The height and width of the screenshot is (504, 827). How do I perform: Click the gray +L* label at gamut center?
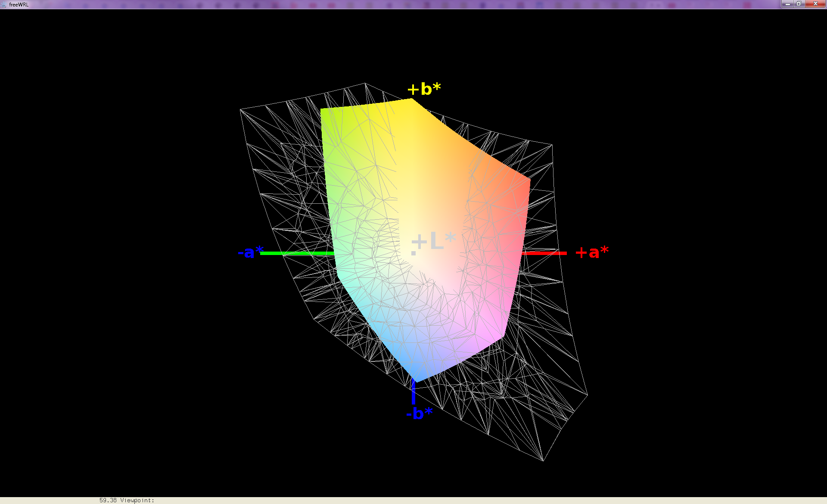[x=433, y=241]
